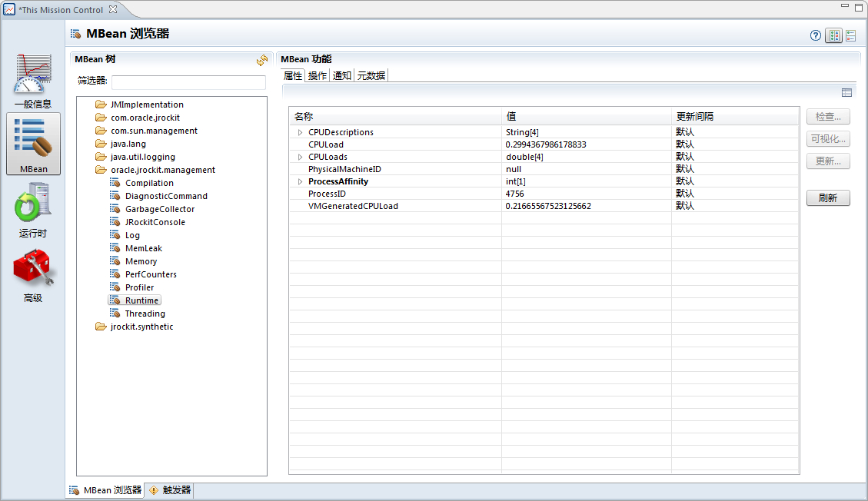Click the help question mark icon
The width and height of the screenshot is (868, 501).
coord(816,35)
